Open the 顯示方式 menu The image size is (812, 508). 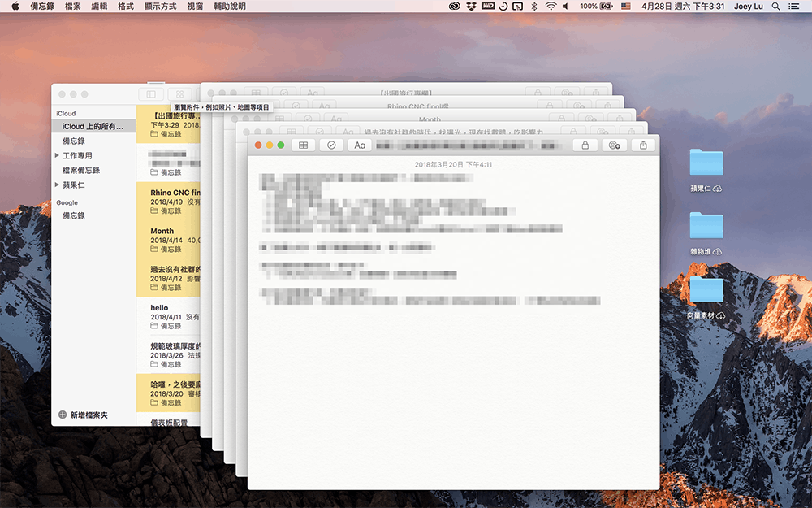160,6
